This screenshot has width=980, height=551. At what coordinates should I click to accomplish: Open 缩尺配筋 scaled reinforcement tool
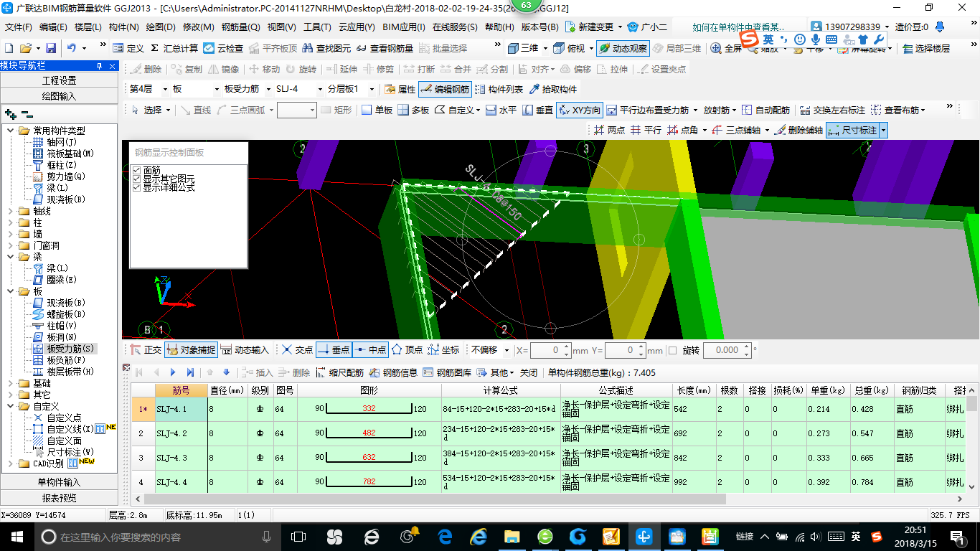[x=339, y=372]
